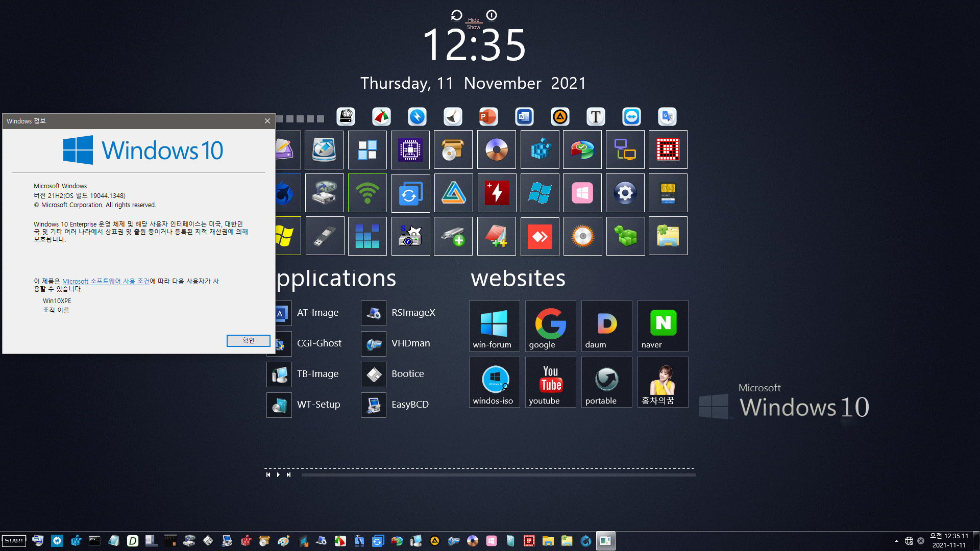Image resolution: width=980 pixels, height=551 pixels.
Task: Launch the purple CPU chip tile
Action: tap(410, 150)
